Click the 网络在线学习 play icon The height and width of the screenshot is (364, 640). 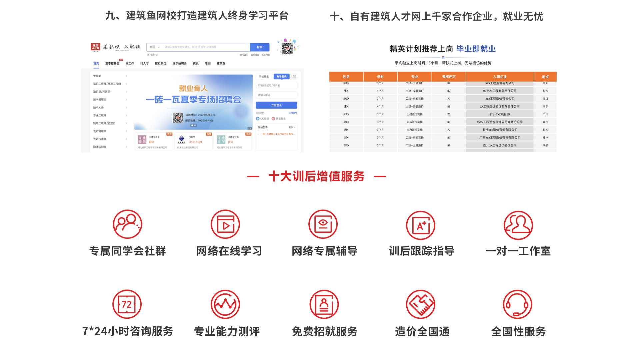(225, 224)
